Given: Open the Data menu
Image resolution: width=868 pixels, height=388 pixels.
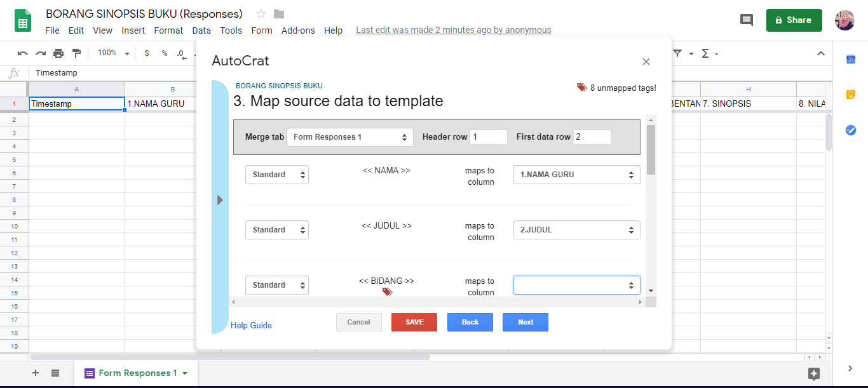Looking at the screenshot, I should click(201, 30).
